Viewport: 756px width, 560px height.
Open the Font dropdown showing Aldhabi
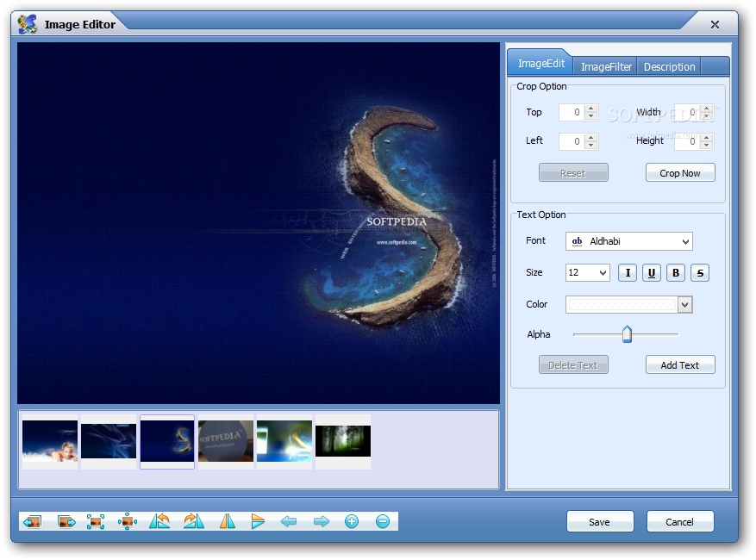pos(628,241)
